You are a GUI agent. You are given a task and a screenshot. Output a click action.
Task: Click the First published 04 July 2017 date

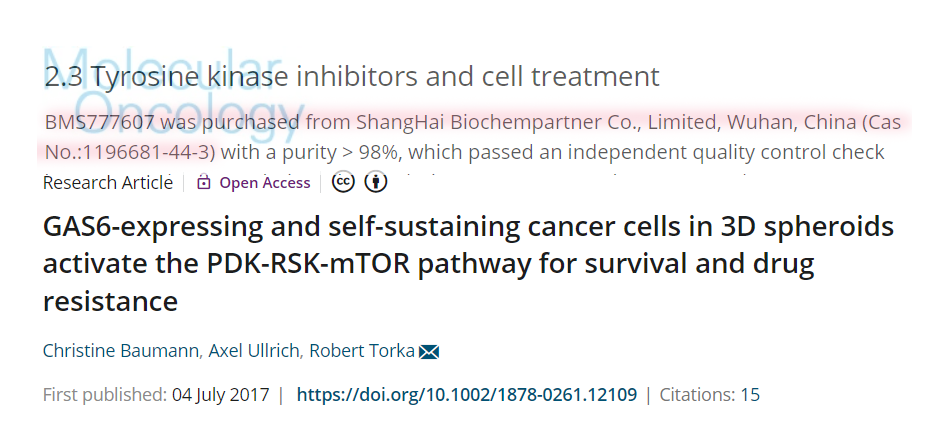(156, 394)
